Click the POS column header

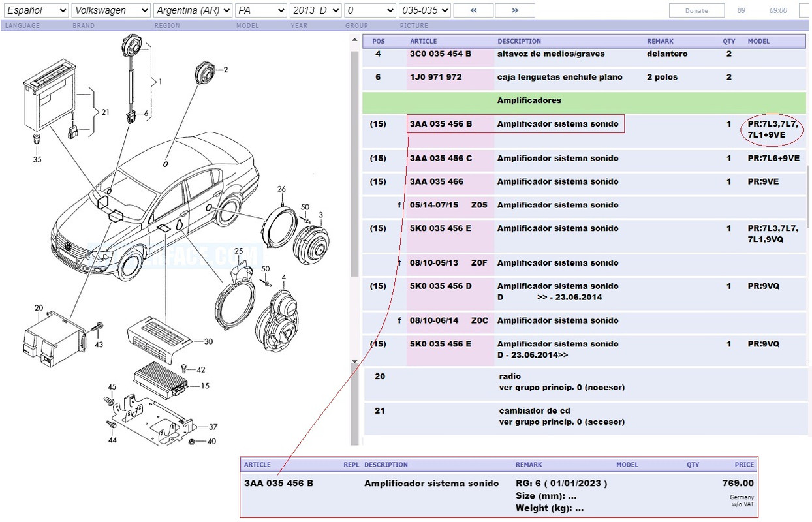(x=379, y=41)
